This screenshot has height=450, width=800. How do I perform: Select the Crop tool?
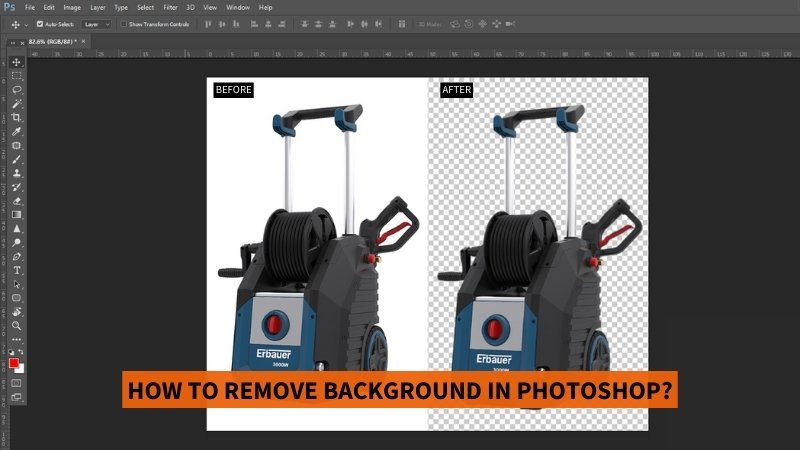pyautogui.click(x=16, y=117)
